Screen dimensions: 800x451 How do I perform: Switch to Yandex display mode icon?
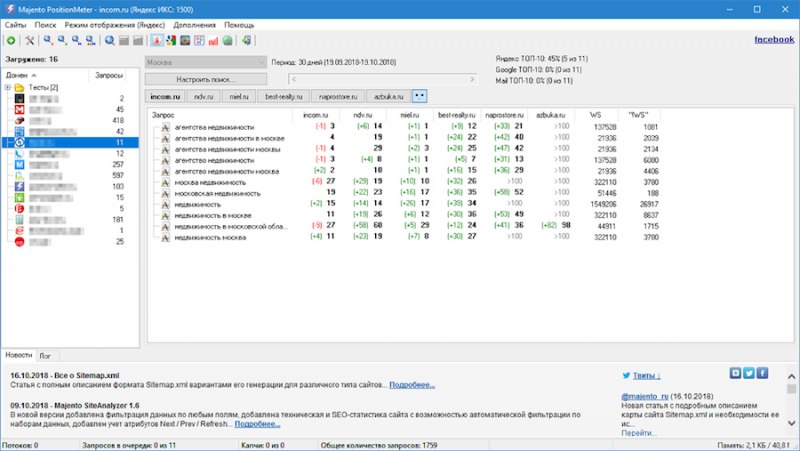[x=157, y=40]
